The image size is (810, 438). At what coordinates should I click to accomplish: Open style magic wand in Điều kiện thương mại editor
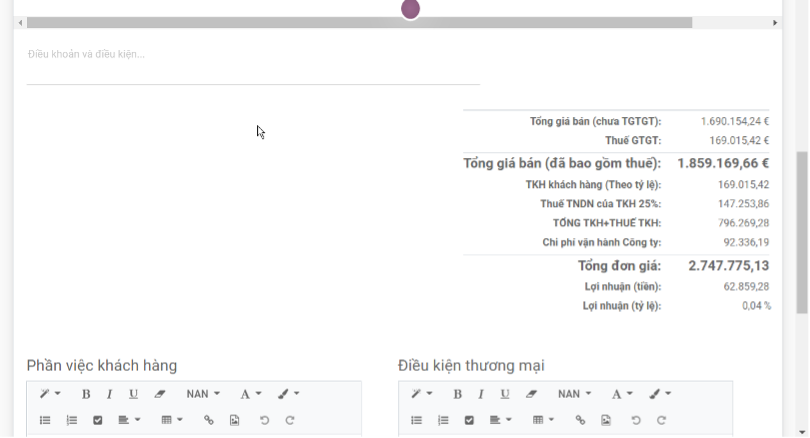422,394
